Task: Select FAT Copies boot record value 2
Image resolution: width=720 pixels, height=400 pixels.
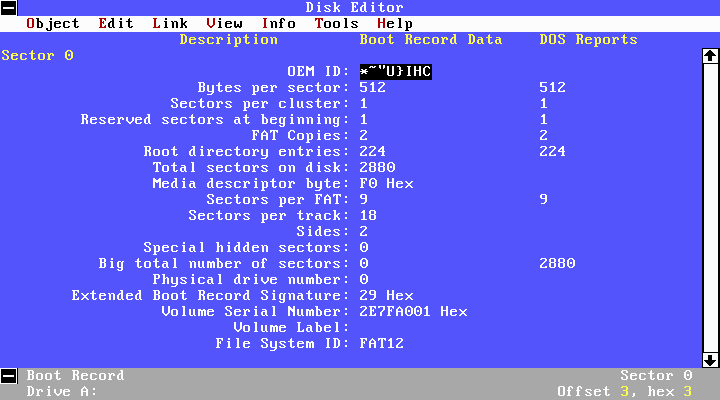Action: coord(364,135)
